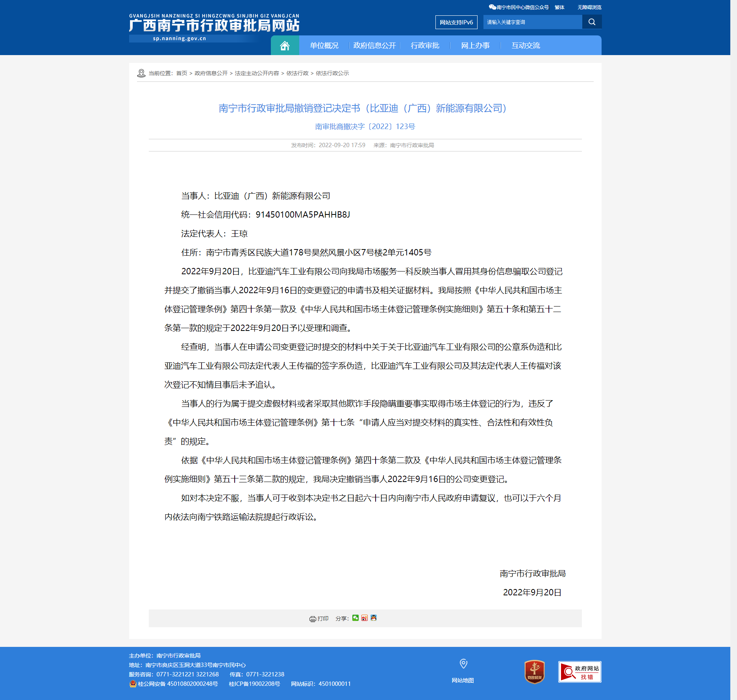Switch to 繁体 traditional Chinese

coord(559,7)
